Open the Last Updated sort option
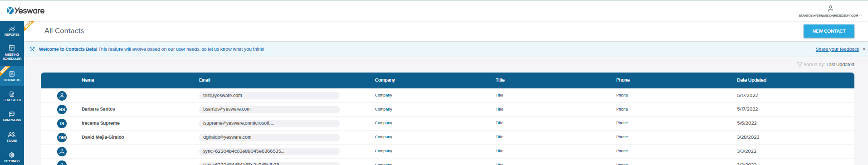 pos(840,65)
